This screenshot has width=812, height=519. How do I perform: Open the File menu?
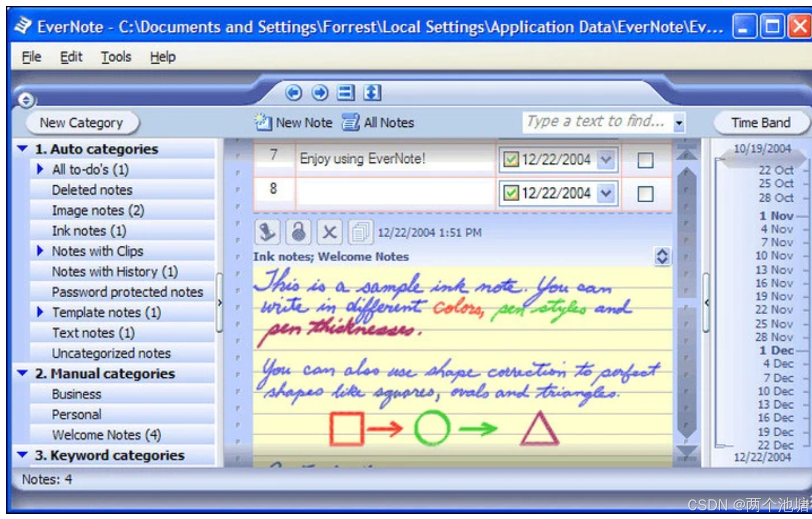pyautogui.click(x=31, y=57)
